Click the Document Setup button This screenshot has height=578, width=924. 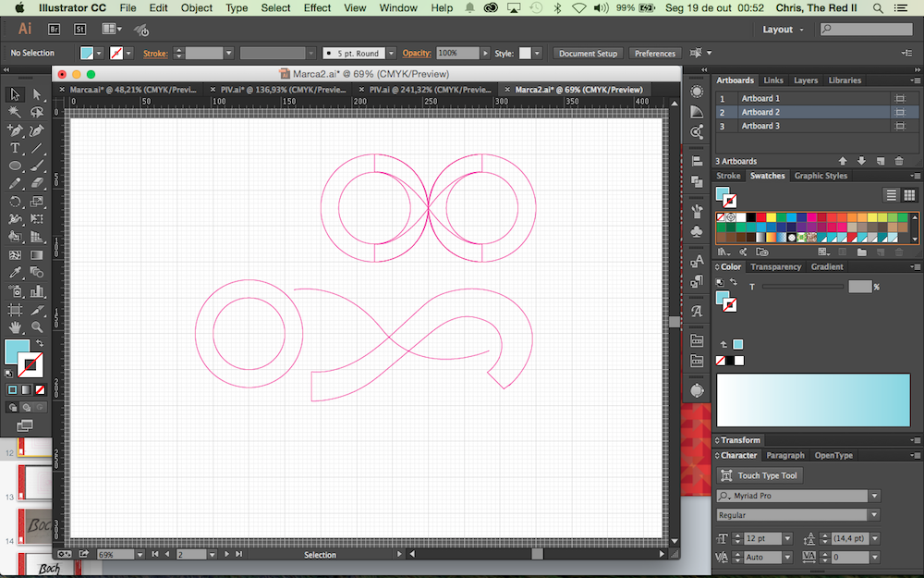click(x=588, y=54)
